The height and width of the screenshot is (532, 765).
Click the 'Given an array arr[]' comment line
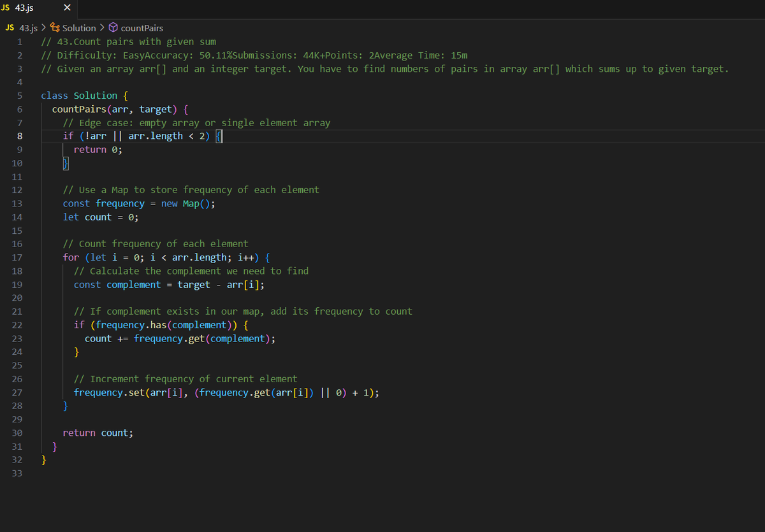(384, 69)
